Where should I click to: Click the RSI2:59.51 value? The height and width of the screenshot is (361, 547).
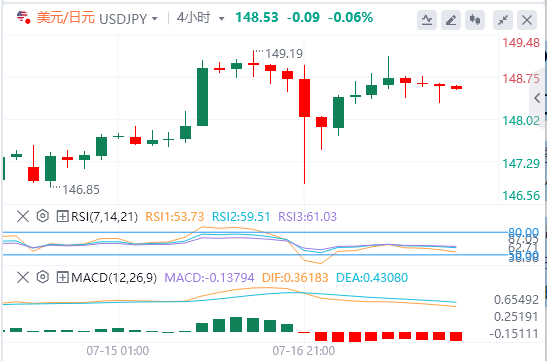coord(241,217)
